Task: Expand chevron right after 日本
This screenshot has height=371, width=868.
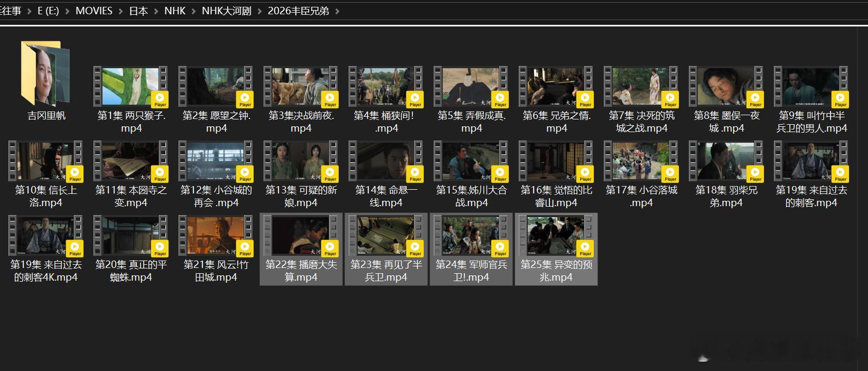Action: [x=156, y=11]
